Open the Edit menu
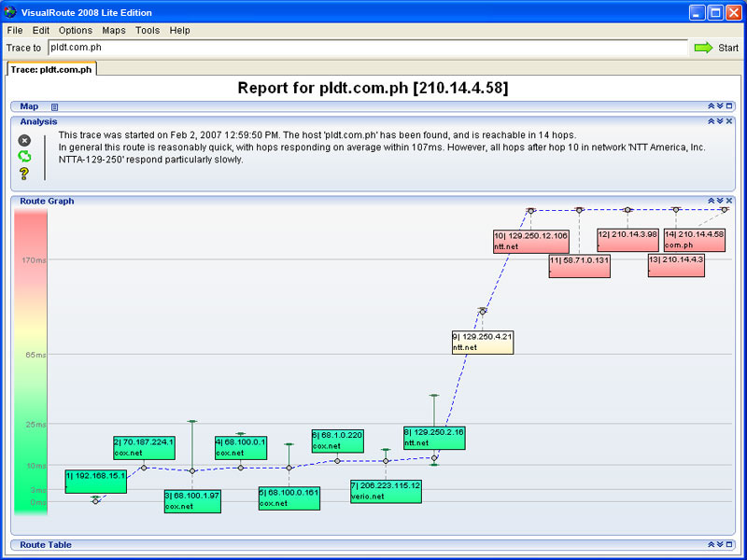747x560 pixels. [41, 31]
